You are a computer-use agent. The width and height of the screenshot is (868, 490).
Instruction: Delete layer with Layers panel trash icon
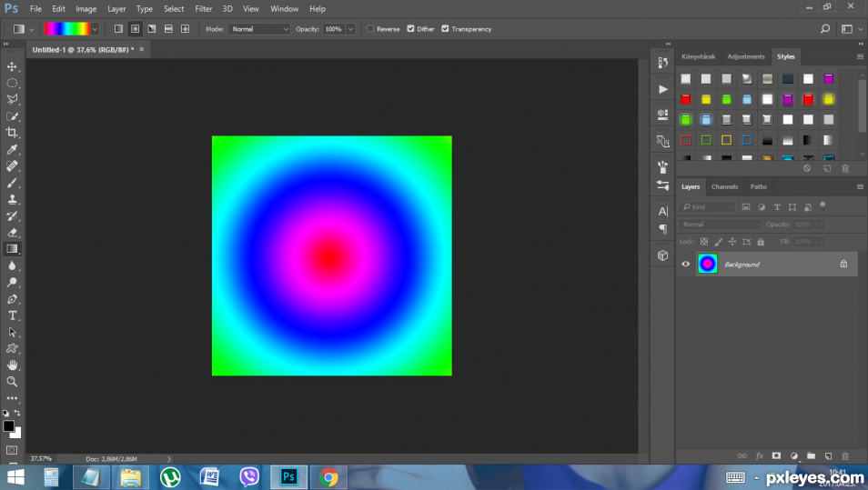point(844,455)
